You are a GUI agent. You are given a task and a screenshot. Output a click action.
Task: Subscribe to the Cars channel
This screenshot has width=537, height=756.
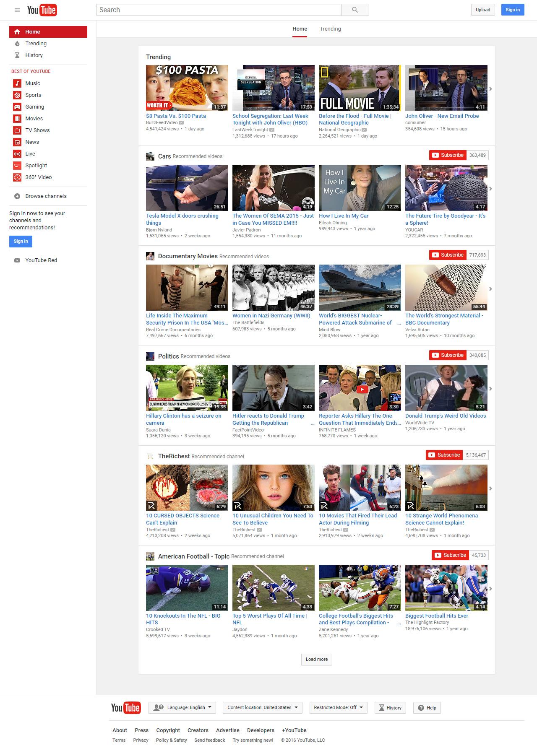point(448,155)
